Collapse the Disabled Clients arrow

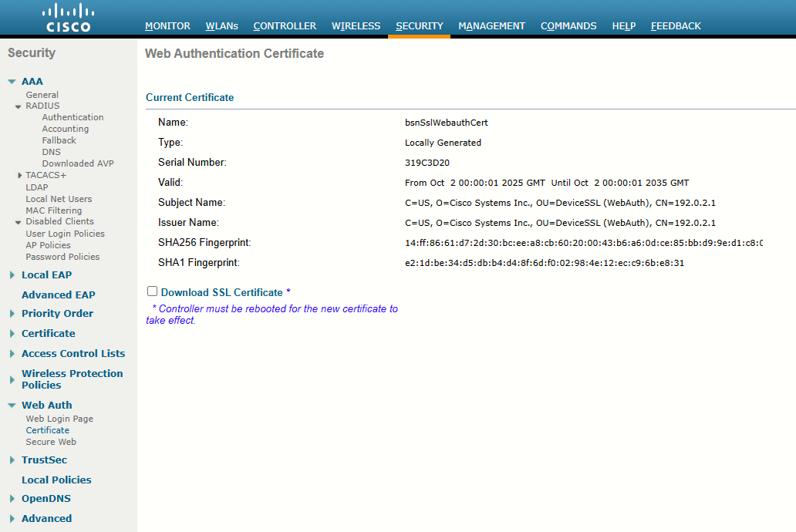click(19, 222)
